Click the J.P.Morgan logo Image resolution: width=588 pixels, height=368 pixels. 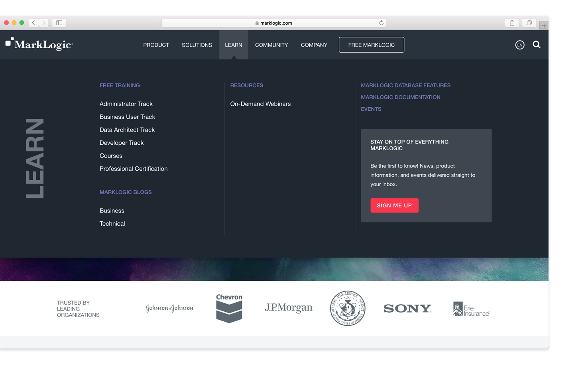[289, 308]
